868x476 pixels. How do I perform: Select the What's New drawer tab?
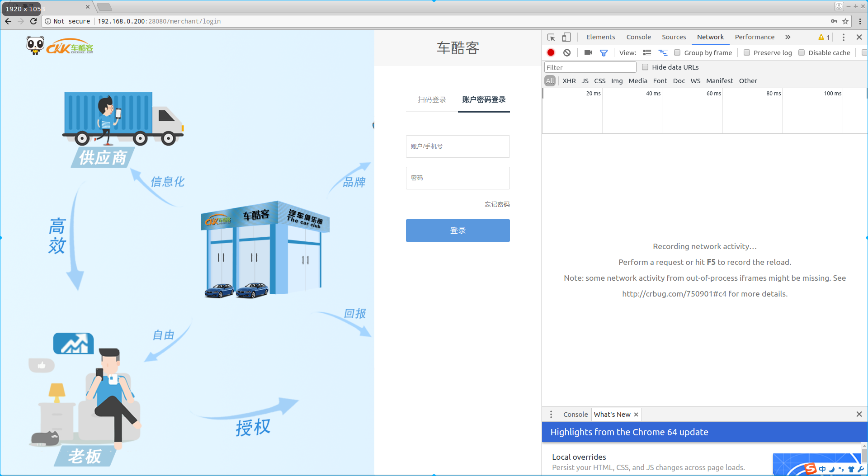[x=612, y=415]
